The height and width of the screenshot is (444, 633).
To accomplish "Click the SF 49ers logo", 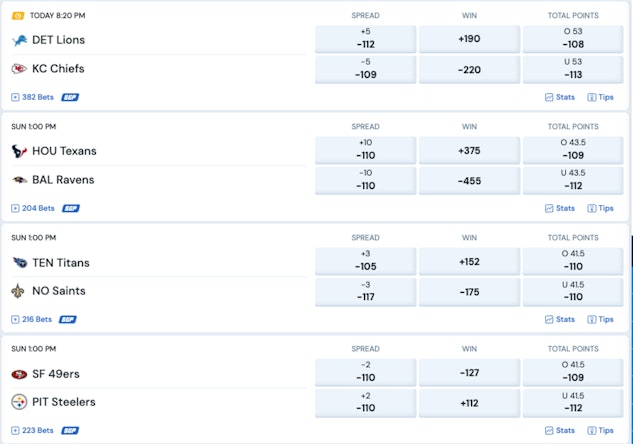I will [x=18, y=374].
